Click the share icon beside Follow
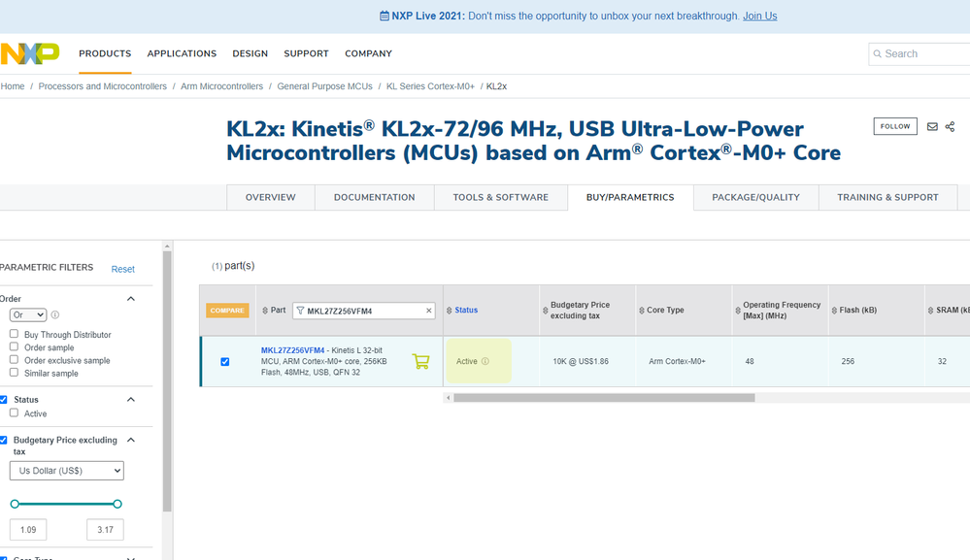The height and width of the screenshot is (560, 970). pyautogui.click(x=951, y=127)
